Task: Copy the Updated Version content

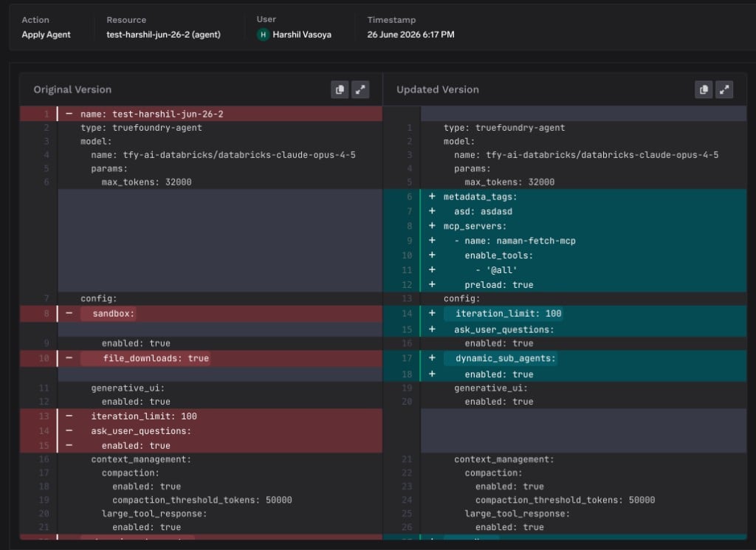Action: point(704,89)
